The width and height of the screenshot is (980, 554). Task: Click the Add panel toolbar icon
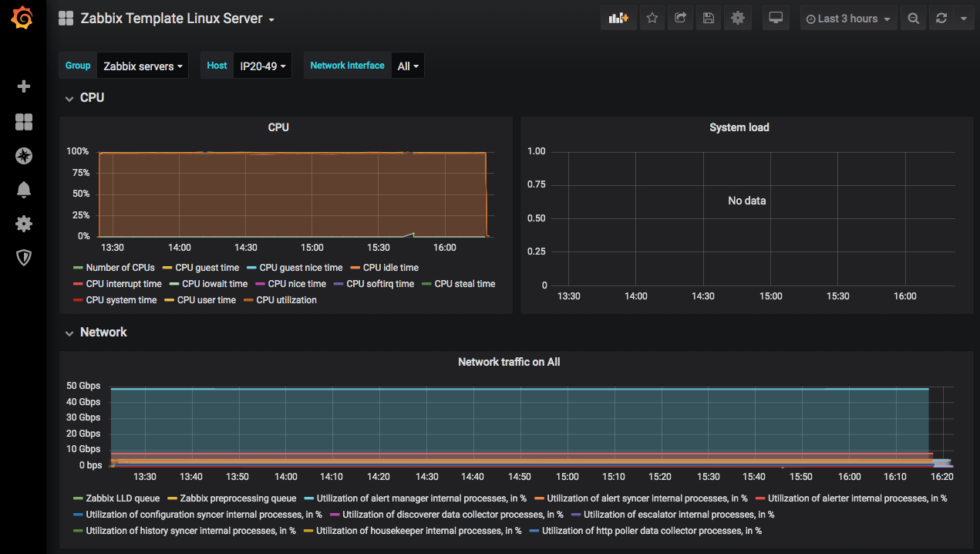coord(618,19)
